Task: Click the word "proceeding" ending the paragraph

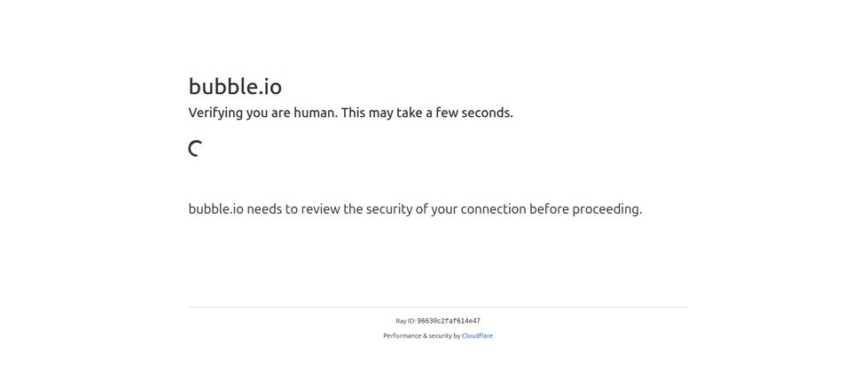Action: (x=606, y=210)
